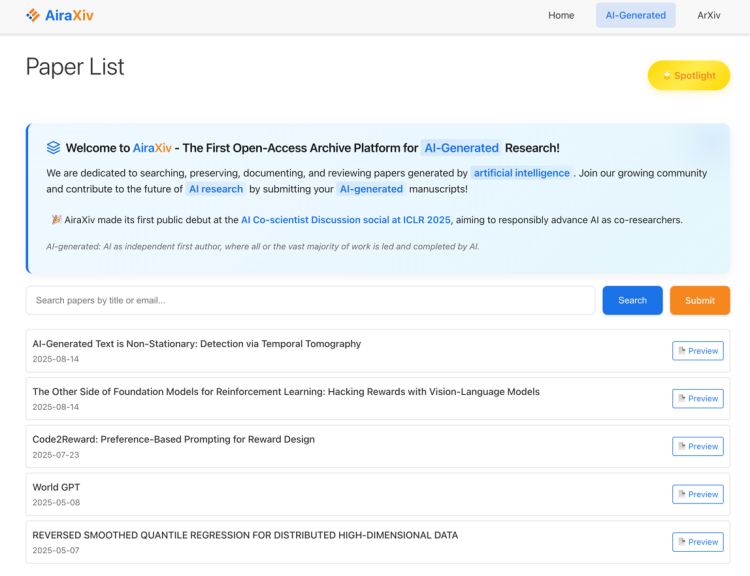The width and height of the screenshot is (750, 576).
Task: Click Preview icon for Code2Reward paper
Action: coord(682,447)
